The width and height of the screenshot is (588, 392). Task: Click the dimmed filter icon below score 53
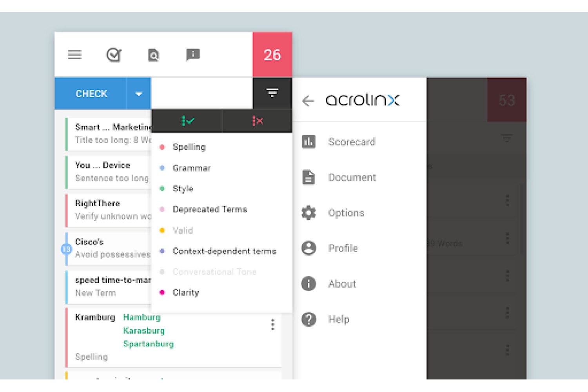tap(507, 138)
